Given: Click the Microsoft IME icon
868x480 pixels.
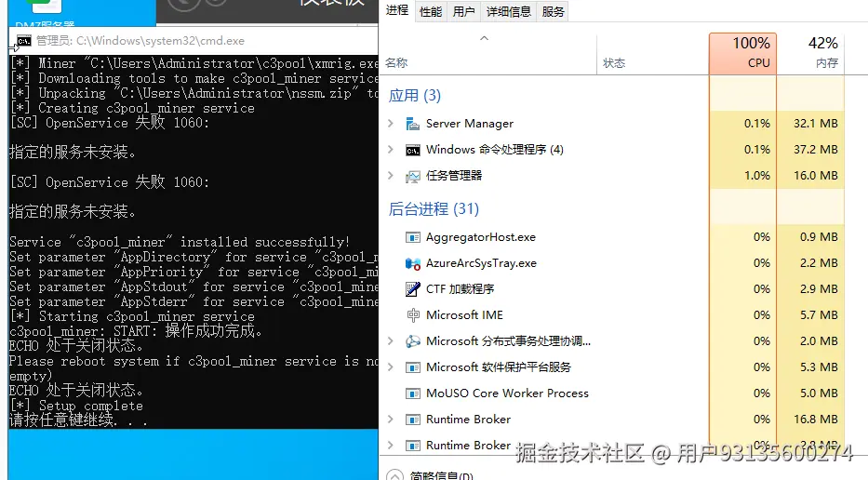Looking at the screenshot, I should point(413,315).
